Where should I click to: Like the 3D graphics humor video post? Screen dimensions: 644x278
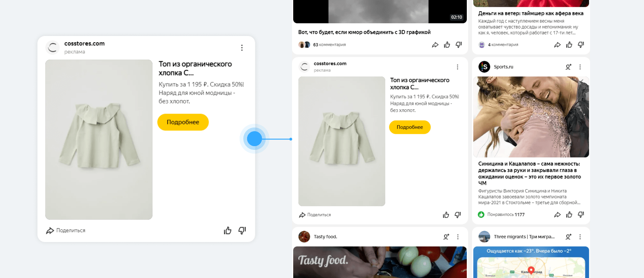[x=447, y=45]
